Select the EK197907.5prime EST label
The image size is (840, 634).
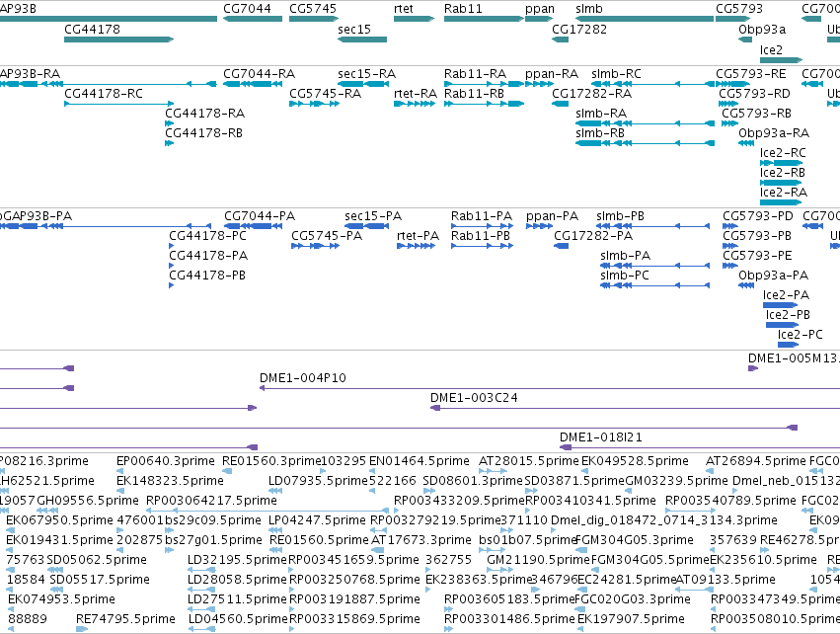click(631, 619)
